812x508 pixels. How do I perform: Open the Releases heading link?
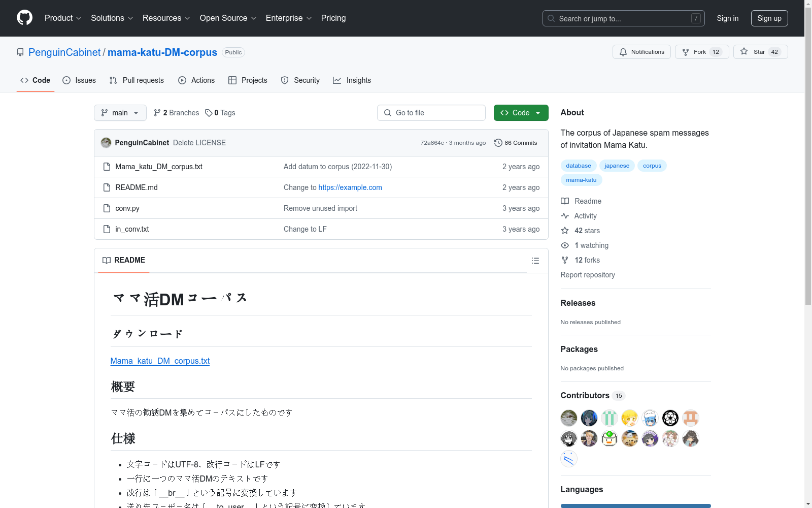[x=578, y=303]
